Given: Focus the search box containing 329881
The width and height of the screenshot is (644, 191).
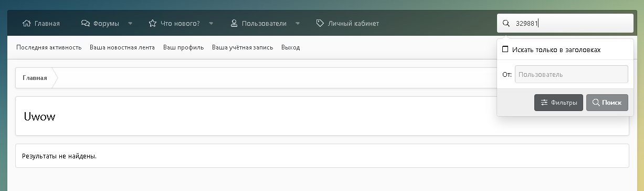Looking at the screenshot, I should click(565, 23).
